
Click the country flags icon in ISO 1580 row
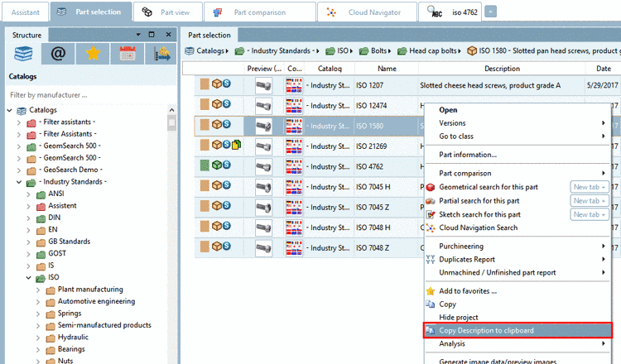[294, 126]
